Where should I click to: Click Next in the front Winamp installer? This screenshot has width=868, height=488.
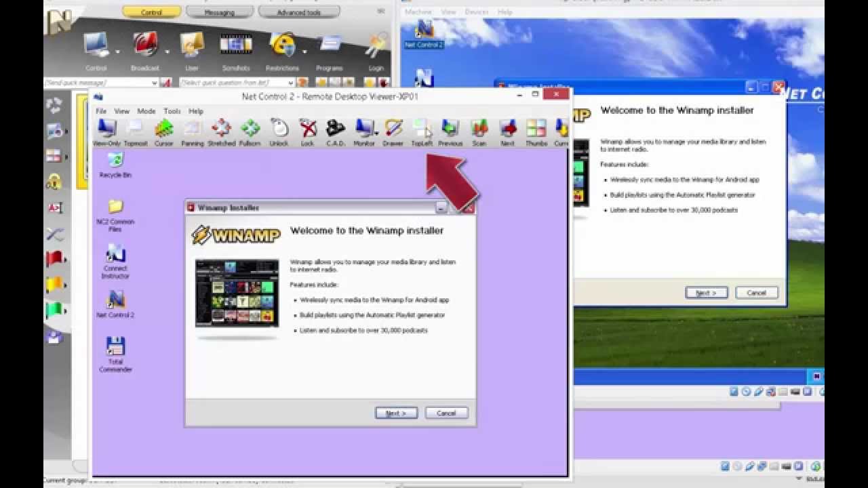396,413
